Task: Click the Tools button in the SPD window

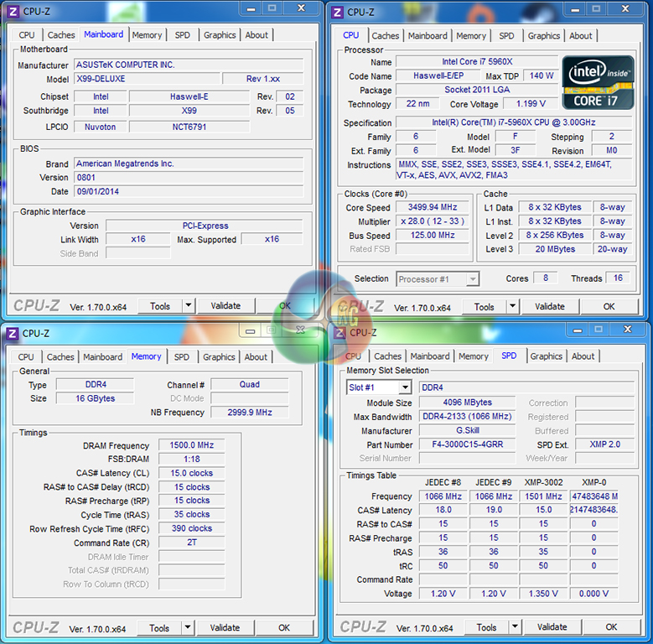Action: [486, 627]
